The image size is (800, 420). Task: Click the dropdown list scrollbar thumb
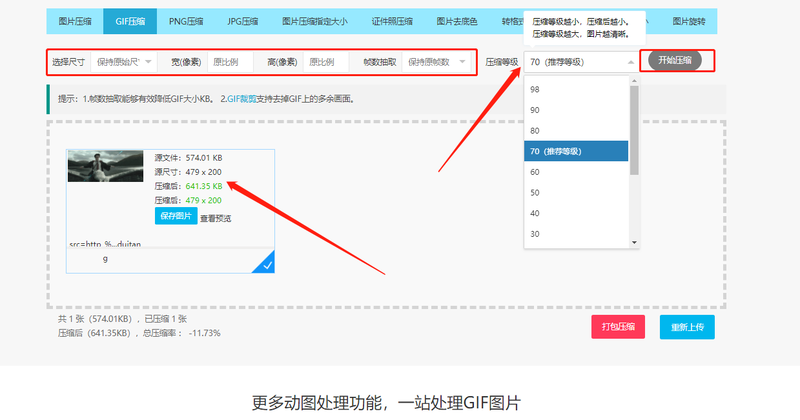[634, 130]
